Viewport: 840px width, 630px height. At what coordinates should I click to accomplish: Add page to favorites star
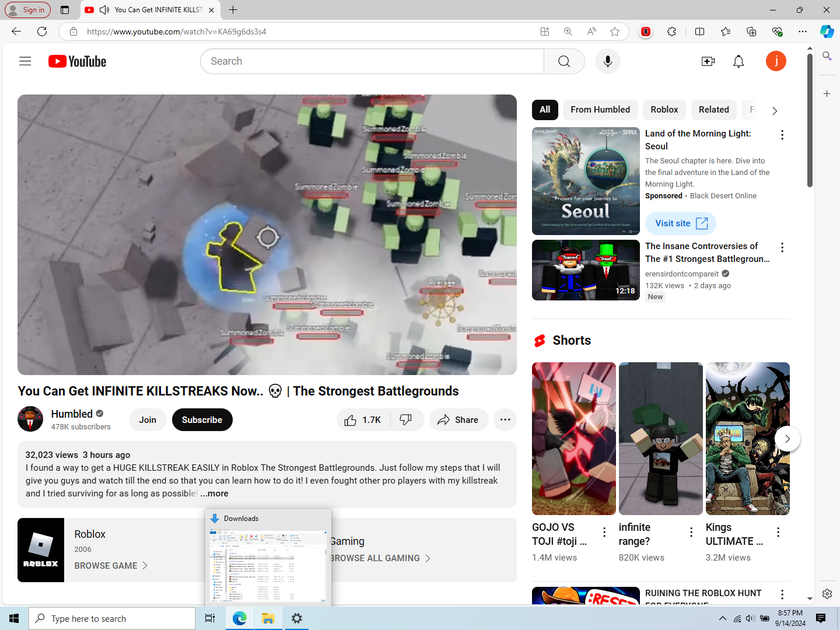point(615,32)
